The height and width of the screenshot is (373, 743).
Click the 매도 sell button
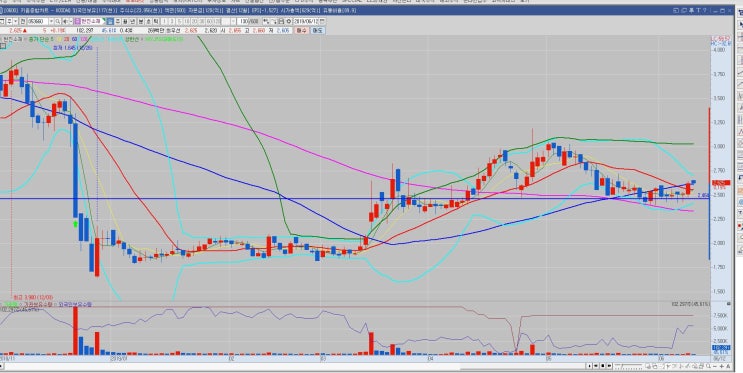click(317, 31)
